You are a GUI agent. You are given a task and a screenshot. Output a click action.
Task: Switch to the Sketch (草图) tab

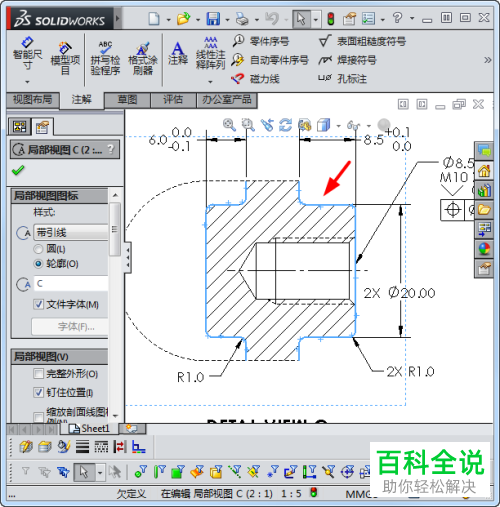tap(127, 100)
